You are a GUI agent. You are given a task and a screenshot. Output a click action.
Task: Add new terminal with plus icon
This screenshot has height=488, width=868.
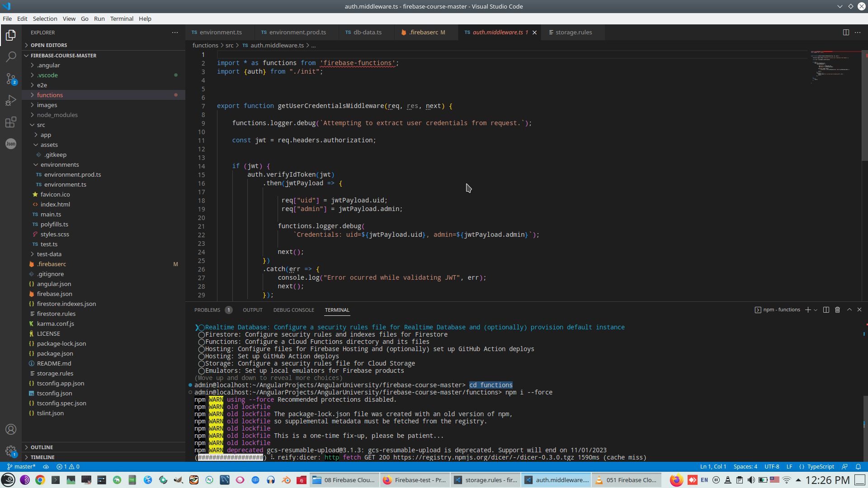pyautogui.click(x=808, y=310)
